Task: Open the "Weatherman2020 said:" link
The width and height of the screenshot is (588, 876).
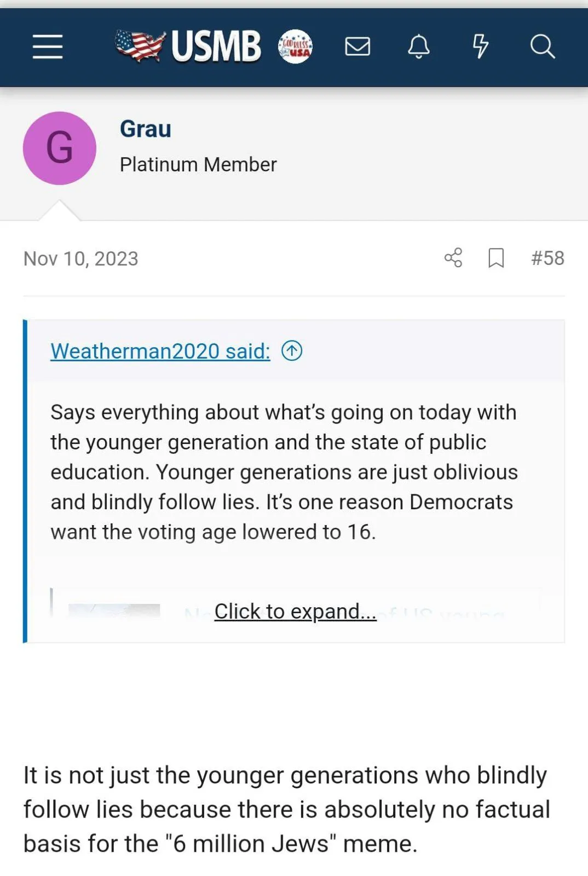Action: tap(160, 351)
